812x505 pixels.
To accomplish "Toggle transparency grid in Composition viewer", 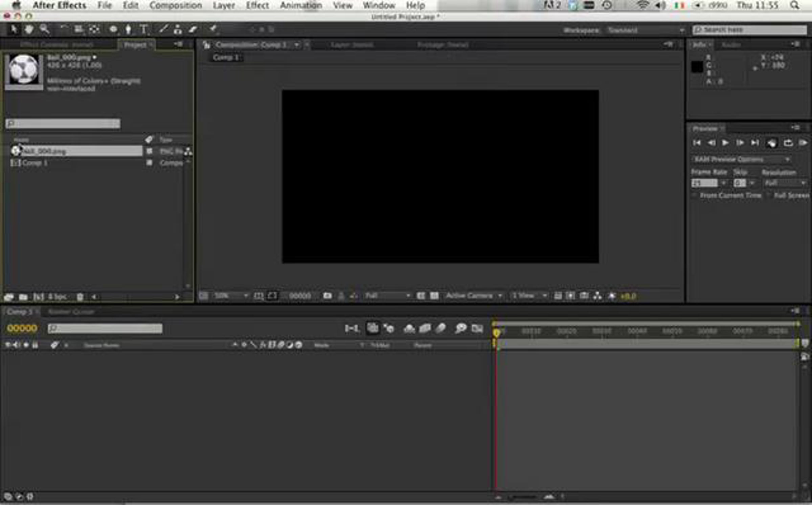I will point(434,296).
